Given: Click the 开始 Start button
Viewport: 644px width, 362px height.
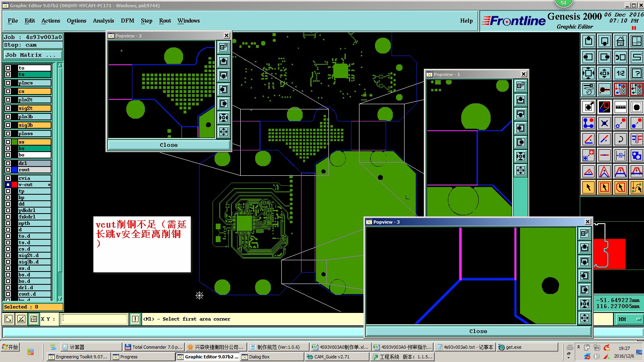Looking at the screenshot, I should coord(10,347).
